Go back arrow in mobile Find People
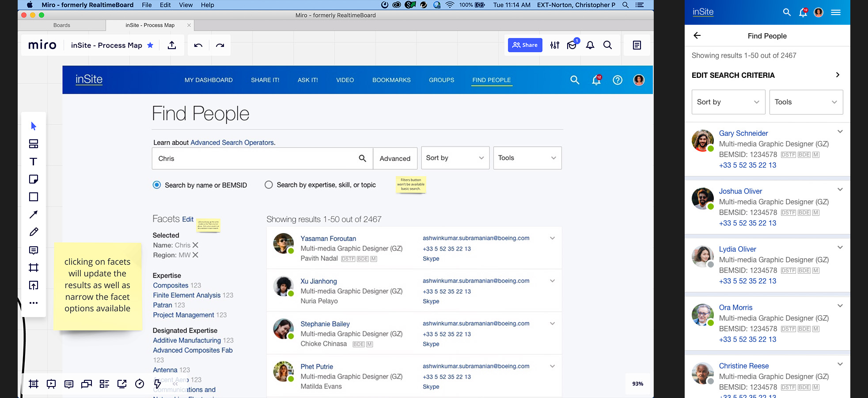 [697, 35]
